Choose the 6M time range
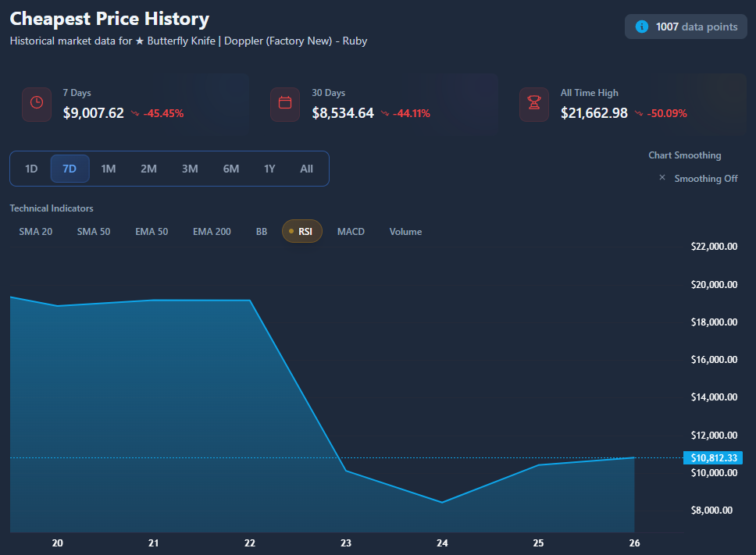This screenshot has height=555, width=756. (231, 169)
